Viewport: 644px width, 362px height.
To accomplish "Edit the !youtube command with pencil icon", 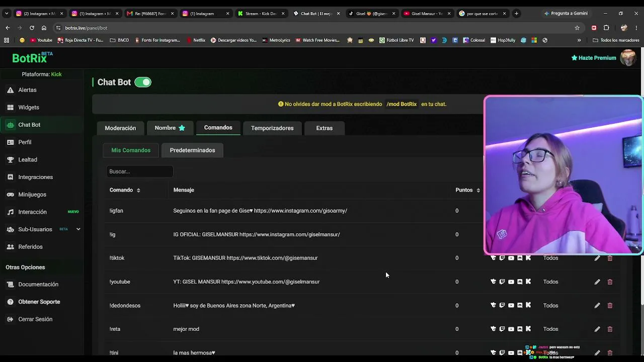I will click(597, 282).
